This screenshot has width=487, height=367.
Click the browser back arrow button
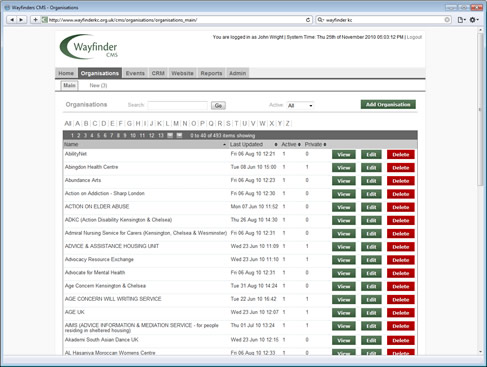click(12, 20)
